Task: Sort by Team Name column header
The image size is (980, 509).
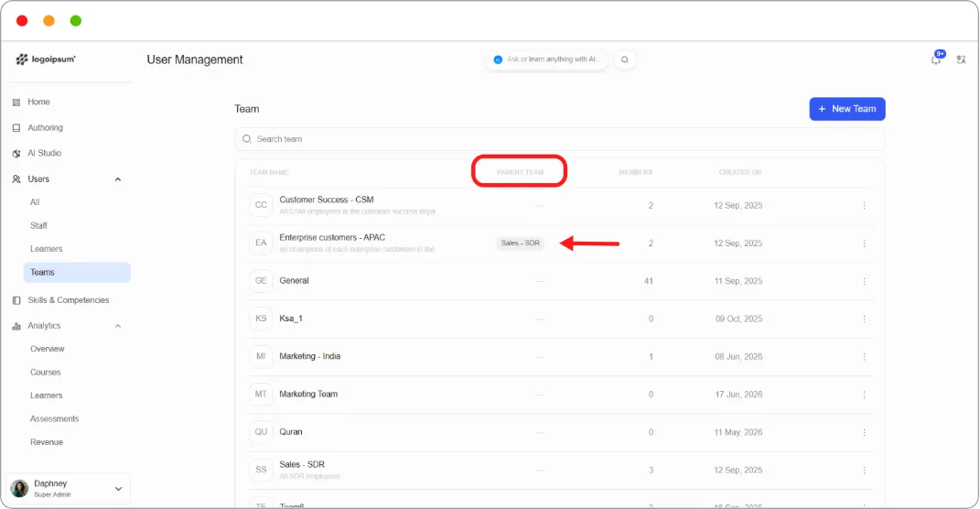Action: (x=269, y=173)
